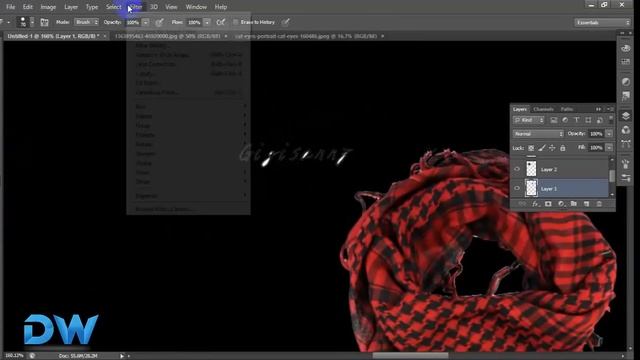Open status bar document info arrow
The height and width of the screenshot is (360, 640).
[122, 356]
